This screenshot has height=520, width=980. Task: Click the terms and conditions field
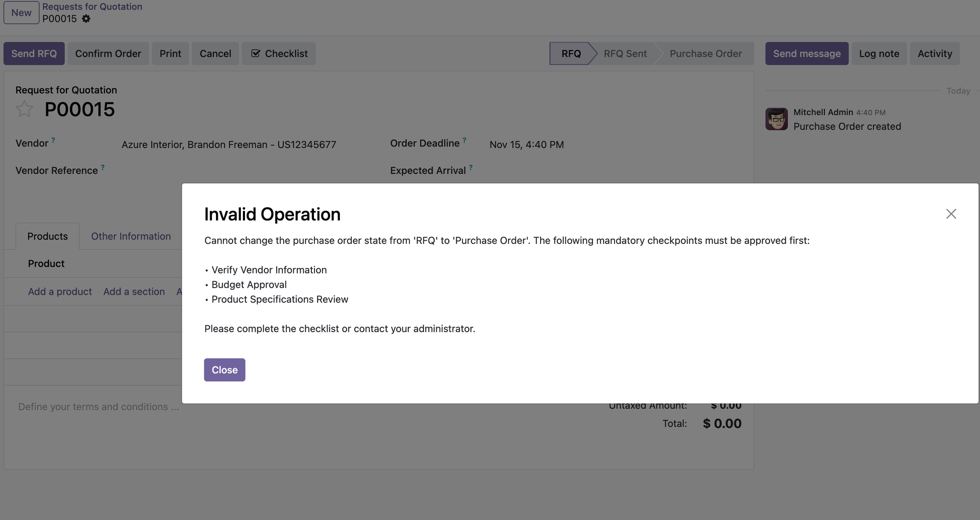pos(98,407)
